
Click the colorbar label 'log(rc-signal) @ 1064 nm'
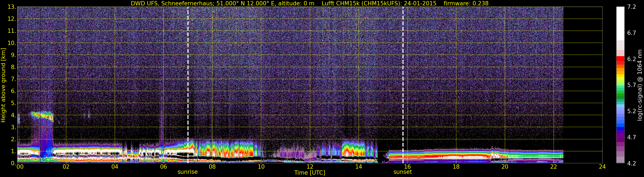(640, 85)
